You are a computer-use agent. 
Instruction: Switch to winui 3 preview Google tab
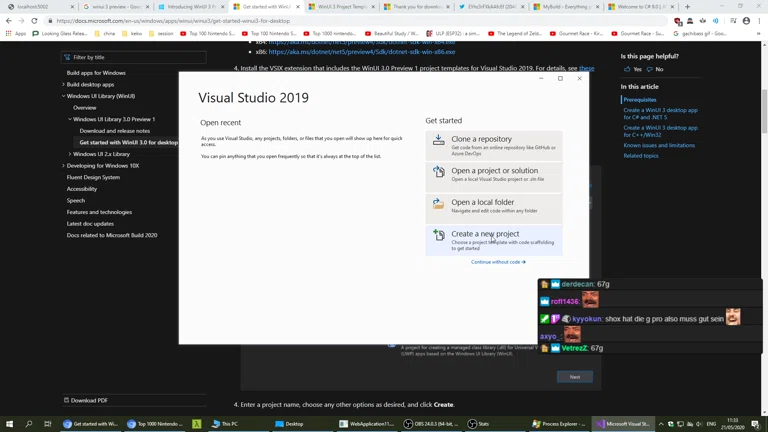pyautogui.click(x=116, y=7)
